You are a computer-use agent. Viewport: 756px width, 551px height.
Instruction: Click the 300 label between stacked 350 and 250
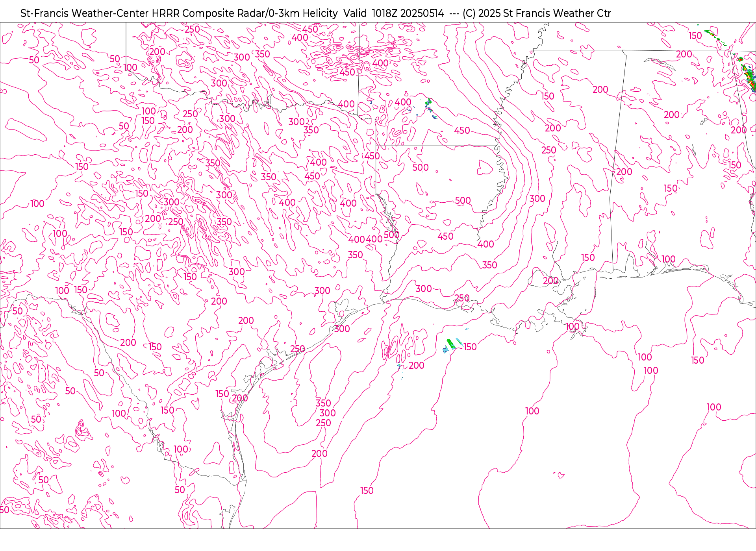coord(328,413)
